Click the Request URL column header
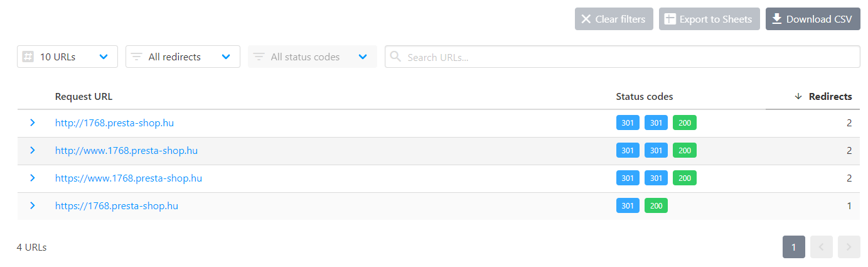868x267 pixels. pyautogui.click(x=83, y=96)
